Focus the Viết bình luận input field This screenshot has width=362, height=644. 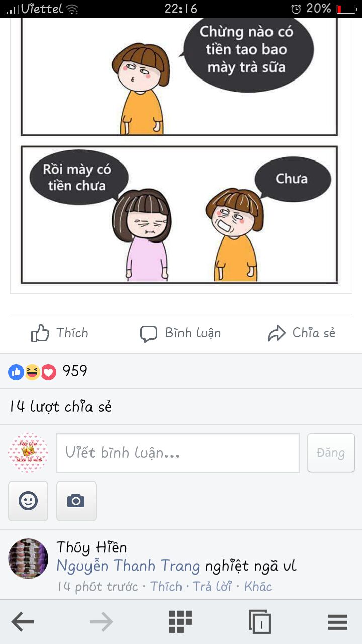[x=178, y=453]
